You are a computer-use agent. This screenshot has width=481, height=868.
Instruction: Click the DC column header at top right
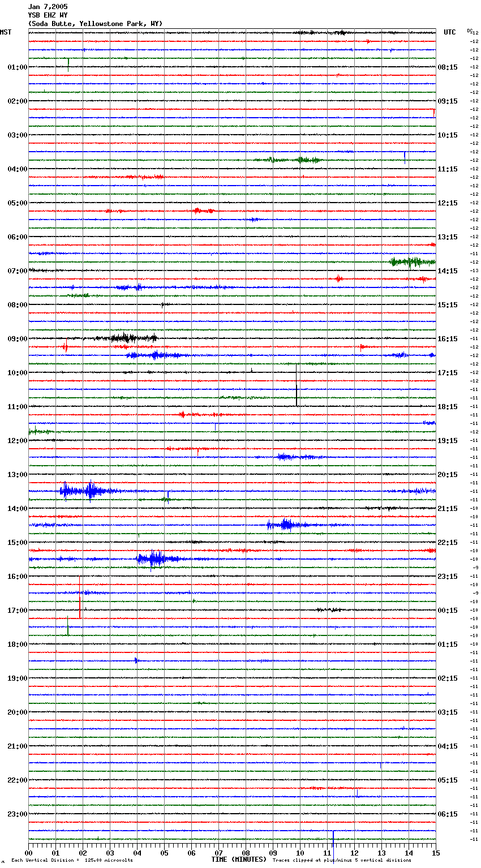point(470,31)
